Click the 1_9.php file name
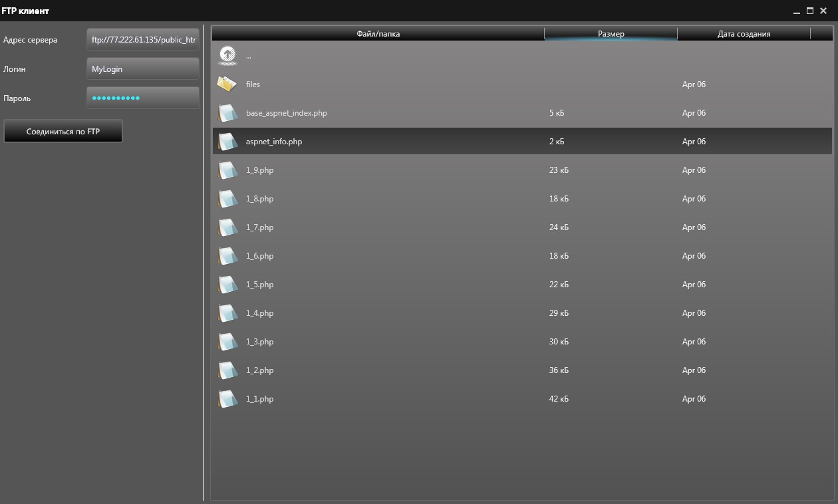 tap(259, 170)
